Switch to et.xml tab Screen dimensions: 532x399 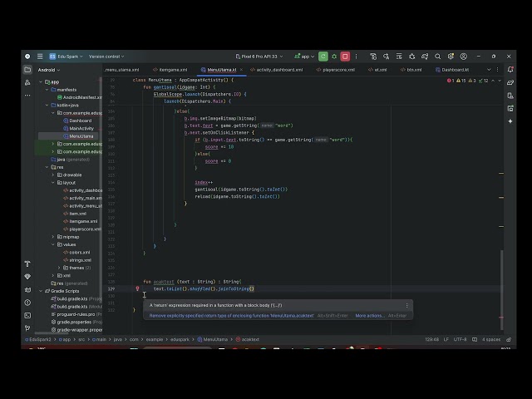pos(377,70)
